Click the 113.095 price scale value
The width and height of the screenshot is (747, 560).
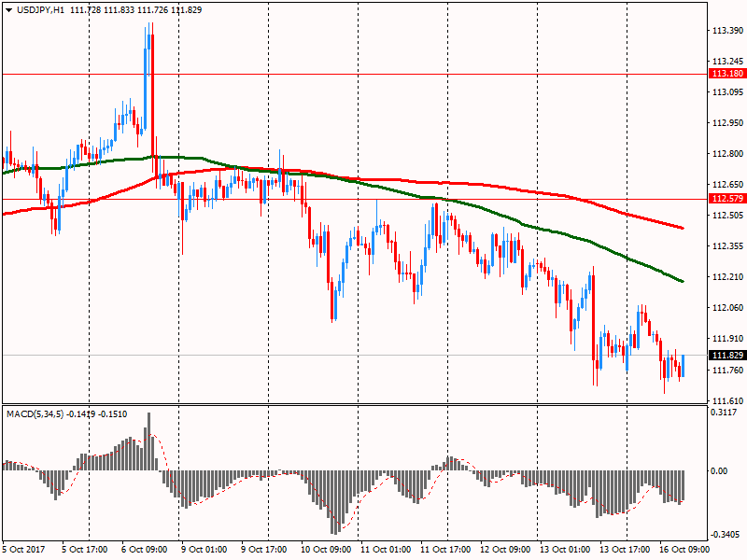(727, 91)
